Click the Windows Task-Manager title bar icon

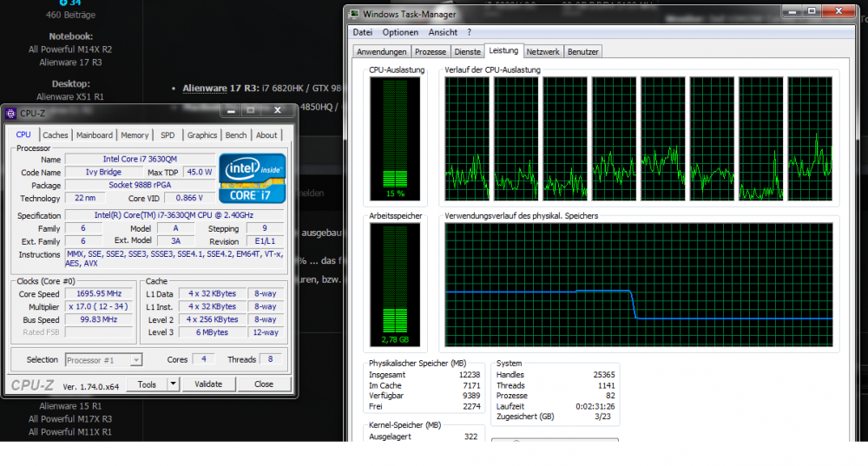(354, 14)
